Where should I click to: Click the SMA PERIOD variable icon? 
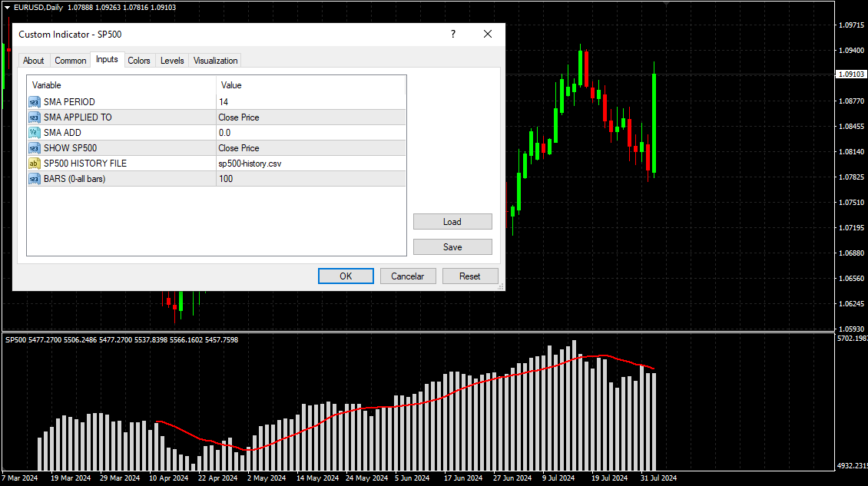(34, 102)
